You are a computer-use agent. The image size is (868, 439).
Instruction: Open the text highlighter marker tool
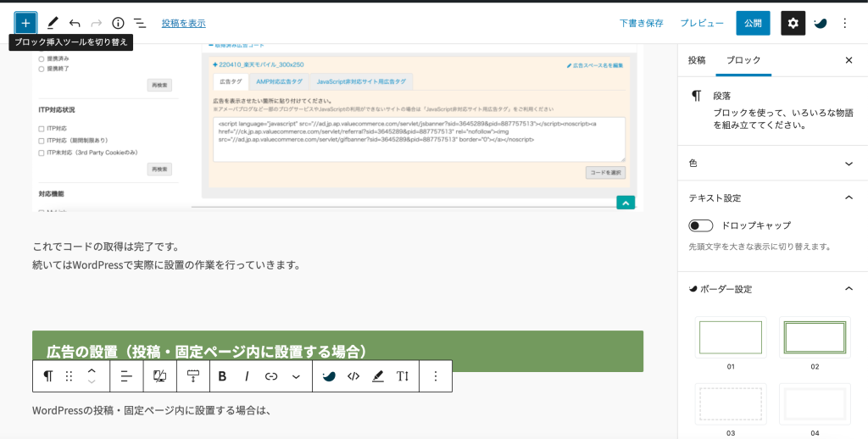378,376
